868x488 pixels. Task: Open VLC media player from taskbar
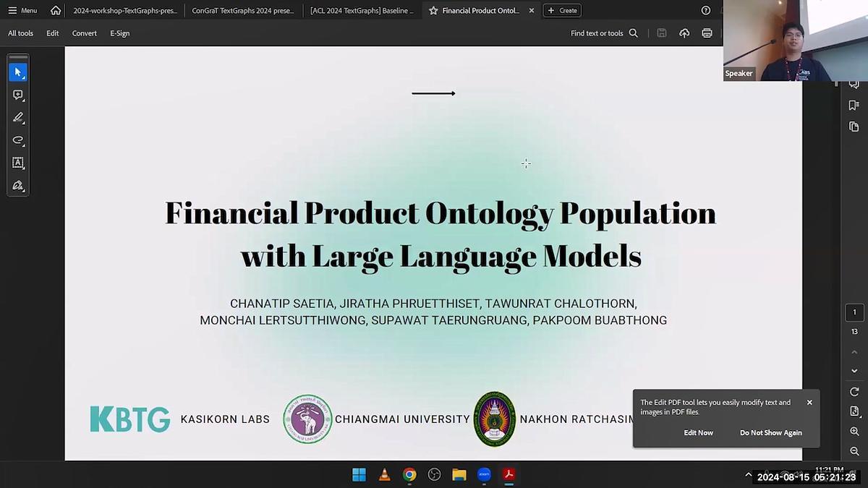pyautogui.click(x=385, y=474)
